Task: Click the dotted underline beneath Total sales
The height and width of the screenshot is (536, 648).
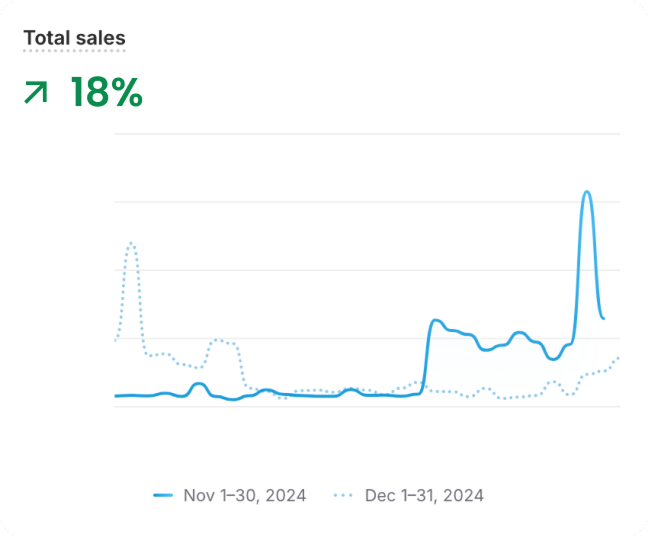Action: coord(75,50)
